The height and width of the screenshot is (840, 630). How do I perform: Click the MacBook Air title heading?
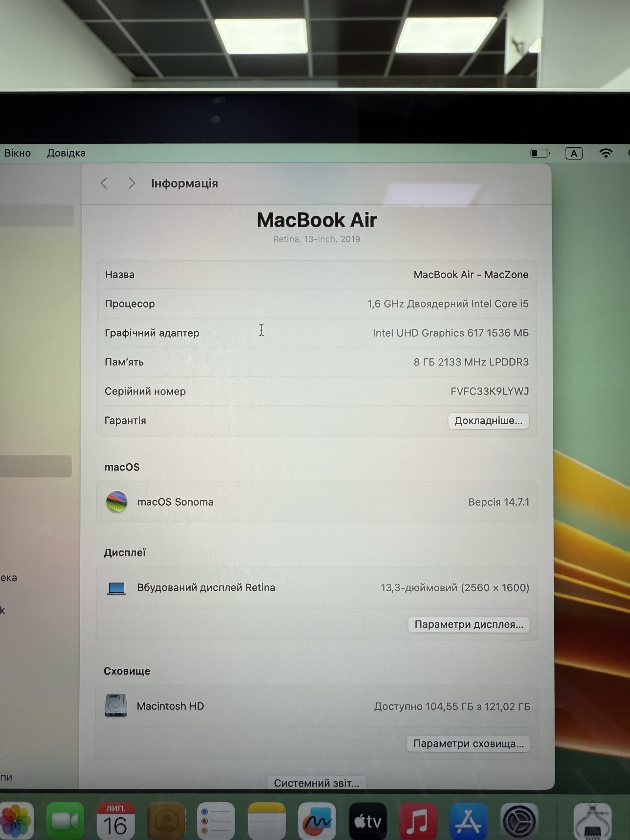[x=317, y=220]
